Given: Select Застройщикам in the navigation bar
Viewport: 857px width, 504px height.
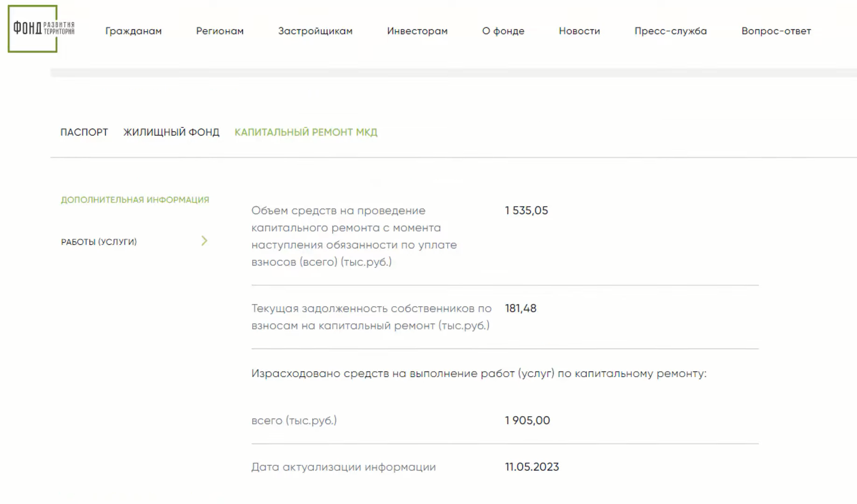Looking at the screenshot, I should [316, 31].
